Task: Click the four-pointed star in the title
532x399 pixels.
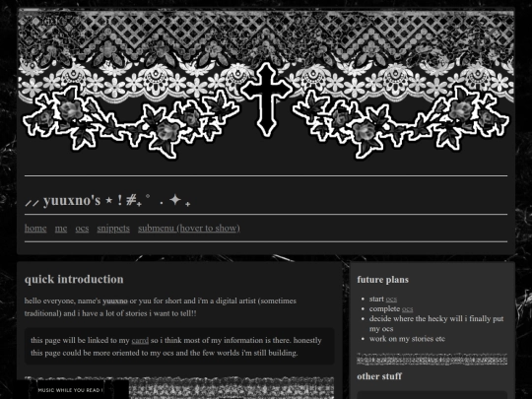Action: (x=175, y=199)
